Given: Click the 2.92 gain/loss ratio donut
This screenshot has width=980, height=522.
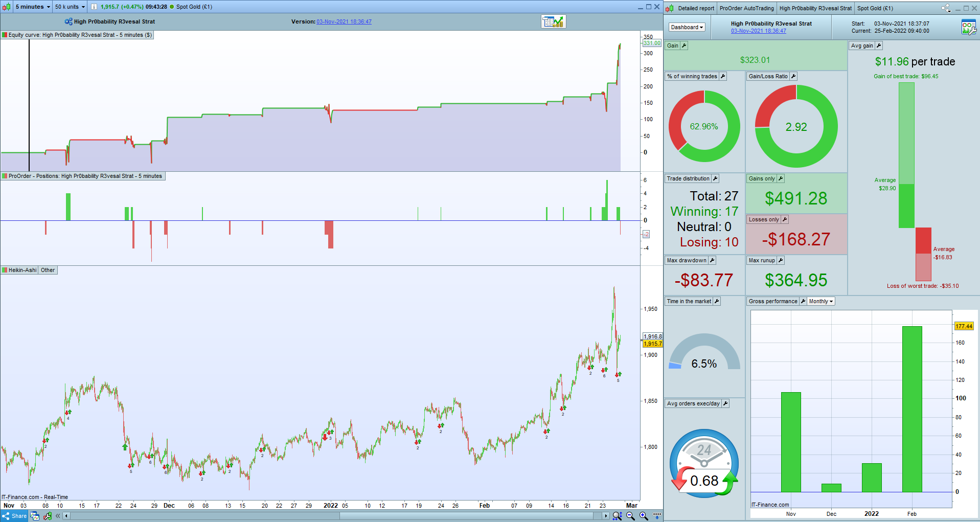Looking at the screenshot, I should pos(796,126).
